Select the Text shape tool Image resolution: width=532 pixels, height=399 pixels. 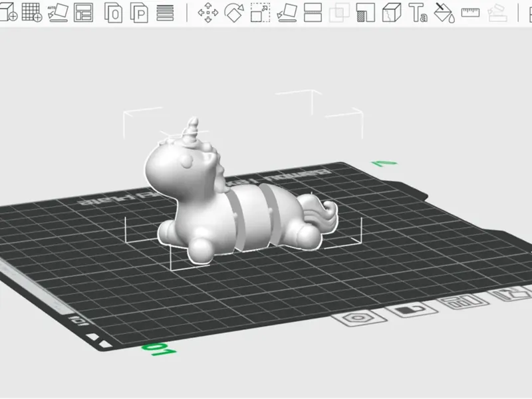(x=418, y=13)
